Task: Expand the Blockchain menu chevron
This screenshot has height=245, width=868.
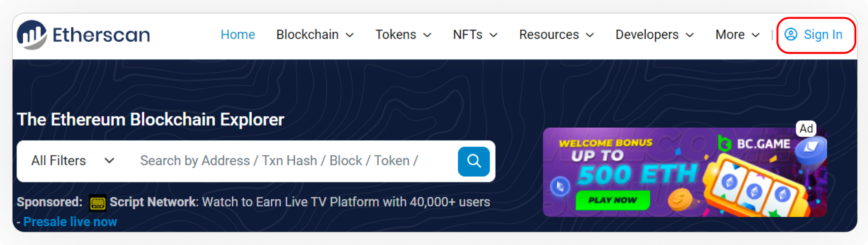Action: point(350,35)
